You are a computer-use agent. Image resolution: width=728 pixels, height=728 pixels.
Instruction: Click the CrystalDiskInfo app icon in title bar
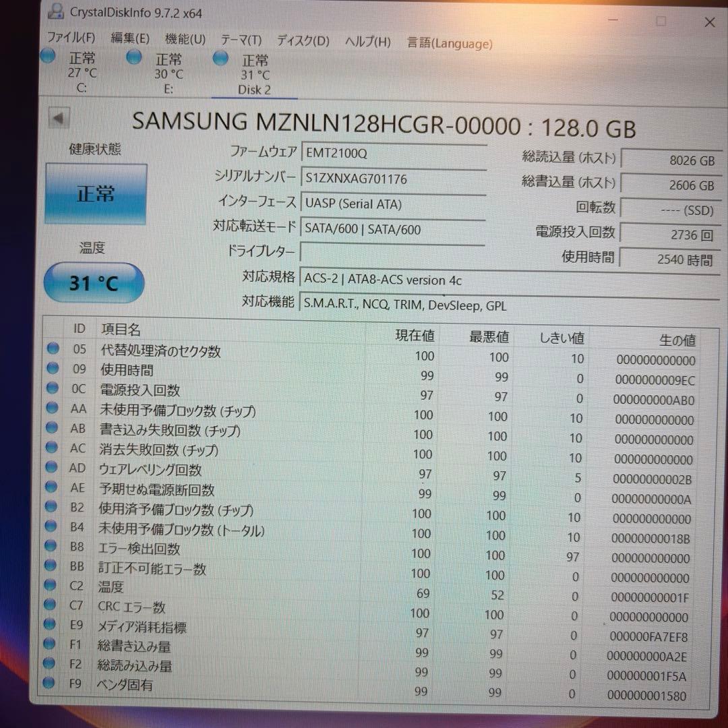(56, 11)
